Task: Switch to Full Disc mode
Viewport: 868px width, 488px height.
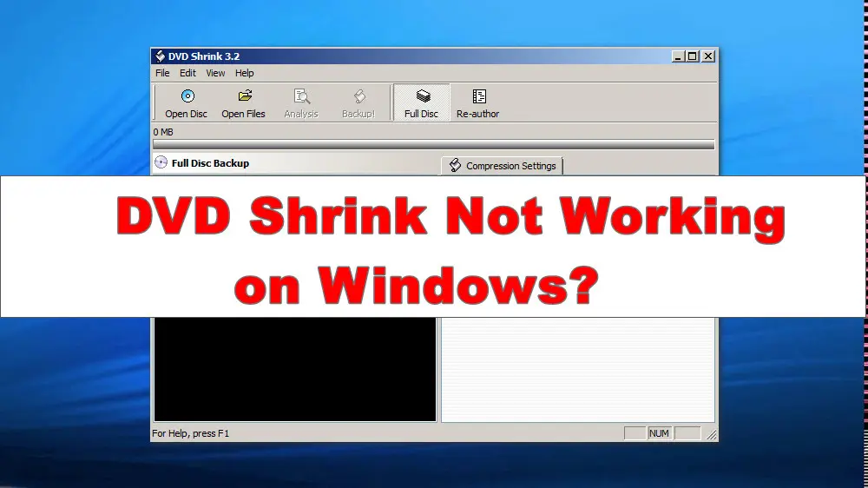Action: coord(421,103)
